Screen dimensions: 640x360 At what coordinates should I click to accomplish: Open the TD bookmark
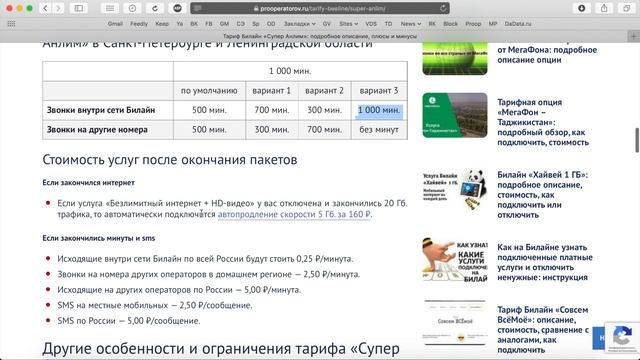(x=388, y=24)
